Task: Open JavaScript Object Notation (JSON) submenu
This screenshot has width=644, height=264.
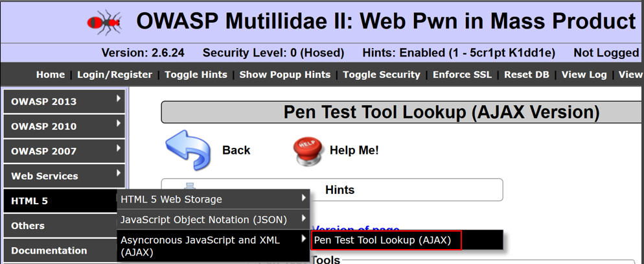Action: (x=213, y=219)
